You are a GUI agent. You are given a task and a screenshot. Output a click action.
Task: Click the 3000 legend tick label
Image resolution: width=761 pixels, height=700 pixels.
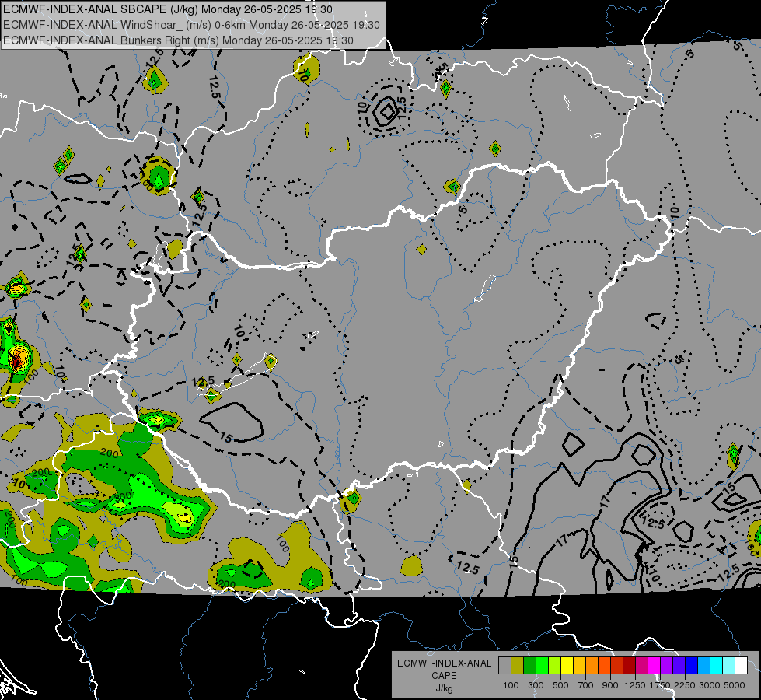pos(710,685)
